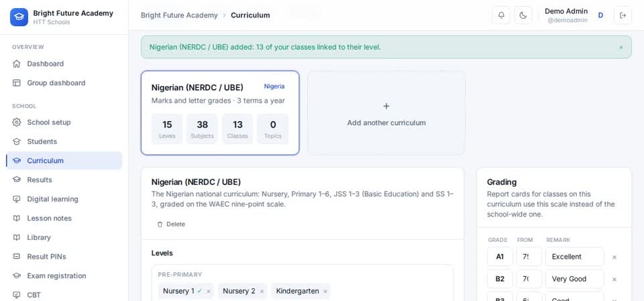Open notifications bell icon
Image resolution: width=644 pixels, height=301 pixels.
(x=501, y=15)
